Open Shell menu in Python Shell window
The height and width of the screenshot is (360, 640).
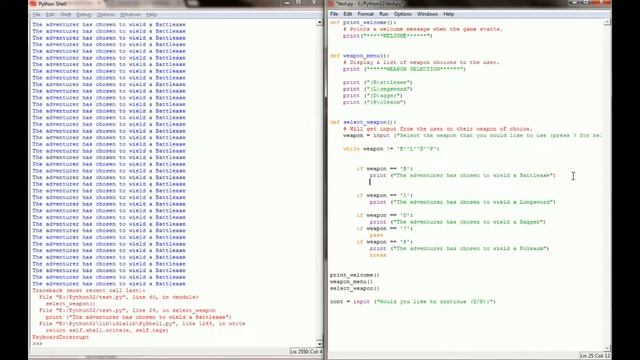(66, 15)
